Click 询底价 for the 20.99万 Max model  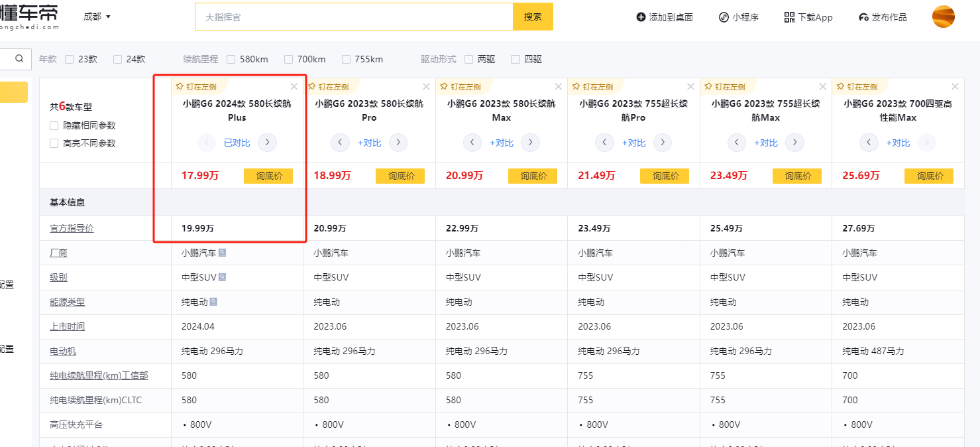(533, 176)
